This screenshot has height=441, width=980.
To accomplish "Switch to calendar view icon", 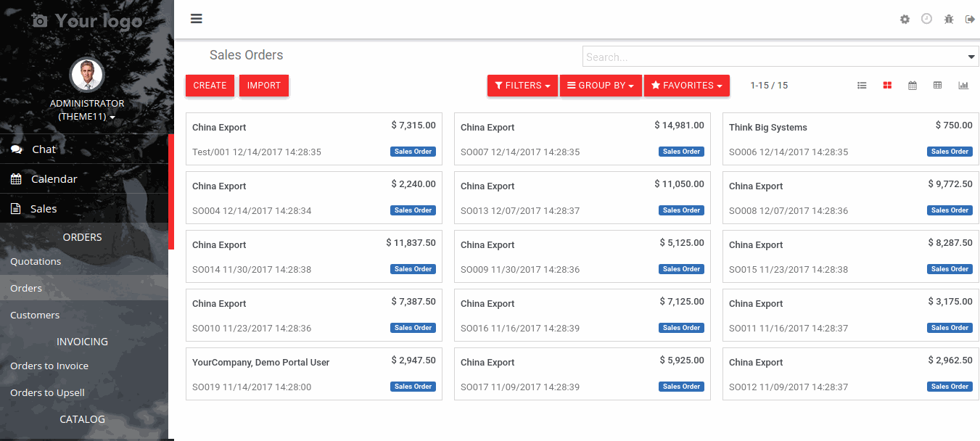I will (913, 86).
